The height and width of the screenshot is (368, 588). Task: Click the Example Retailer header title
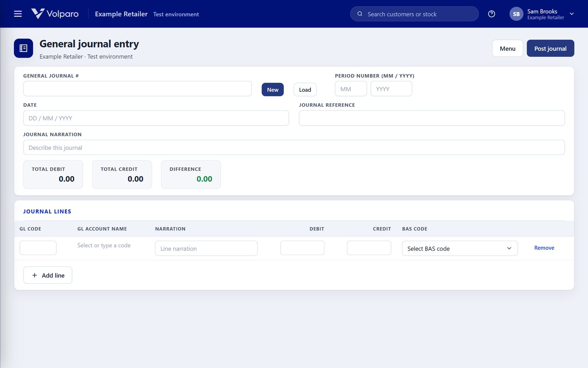[121, 14]
